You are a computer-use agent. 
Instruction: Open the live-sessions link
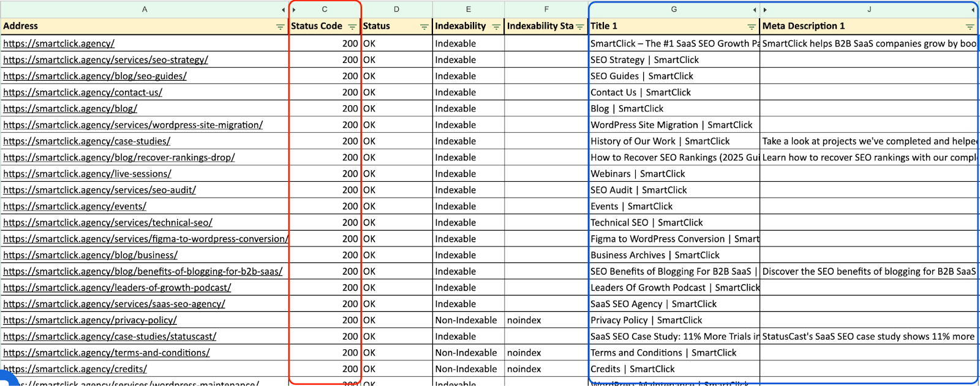coord(87,174)
